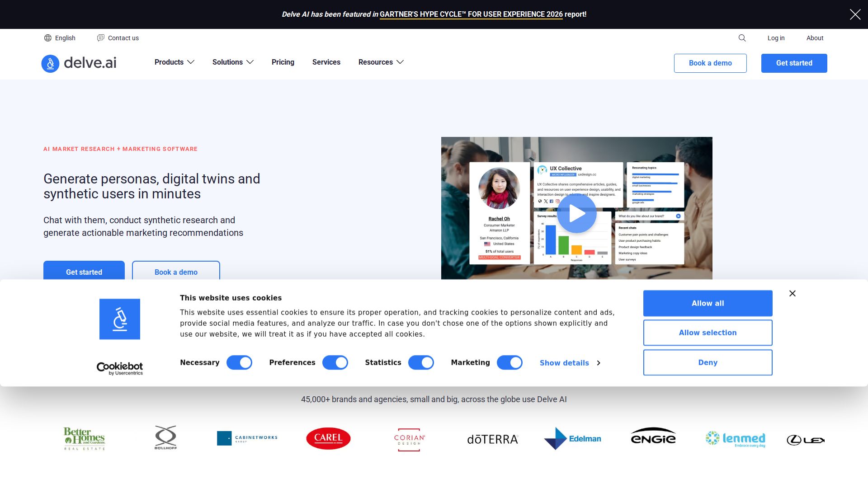
Task: Open the search magnifier icon
Action: click(x=742, y=38)
